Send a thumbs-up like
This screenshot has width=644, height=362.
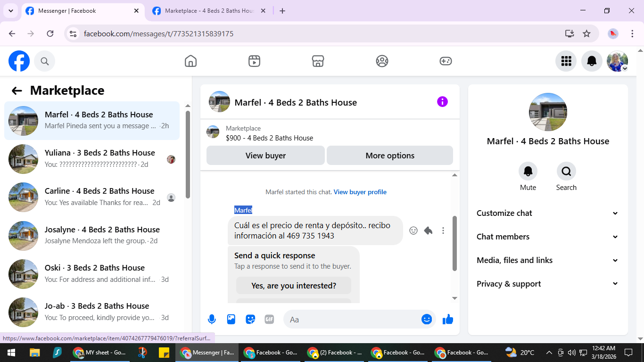(448, 320)
